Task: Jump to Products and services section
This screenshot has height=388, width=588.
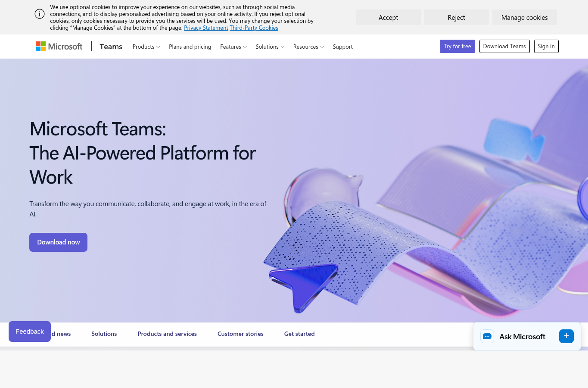Action: pos(167,334)
